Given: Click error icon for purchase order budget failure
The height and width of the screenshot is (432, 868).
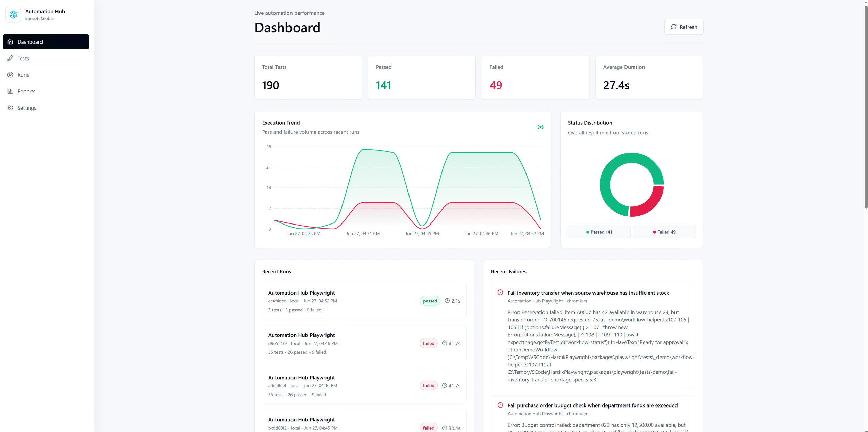Looking at the screenshot, I should pyautogui.click(x=500, y=405).
